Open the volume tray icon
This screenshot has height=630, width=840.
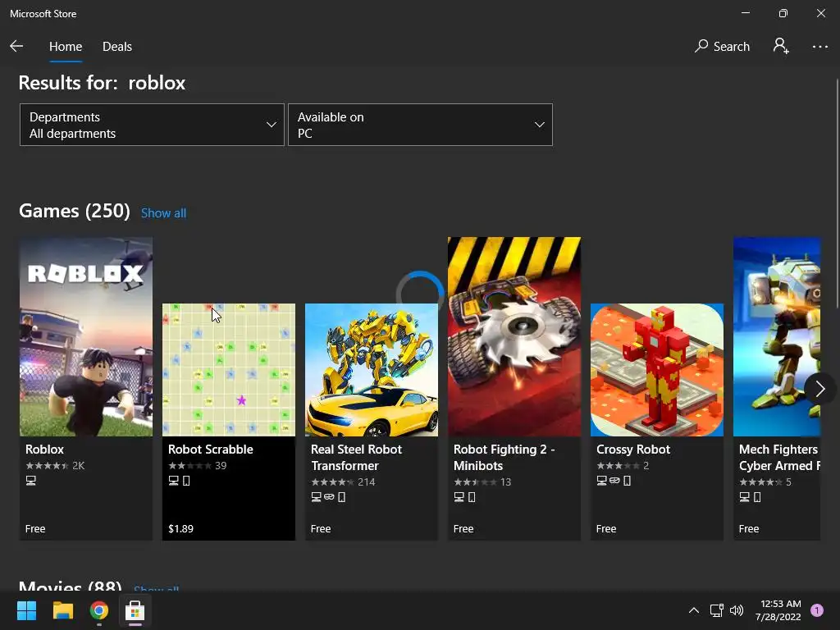pos(737,610)
